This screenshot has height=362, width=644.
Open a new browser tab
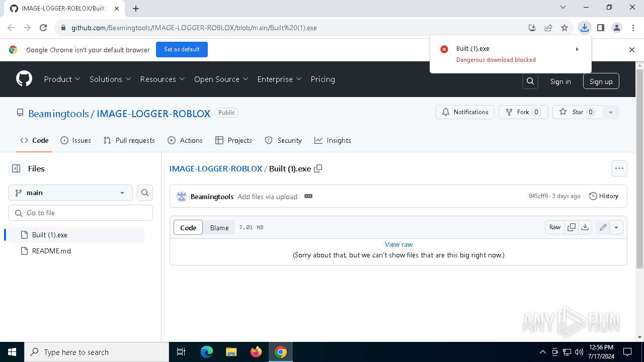click(x=136, y=8)
